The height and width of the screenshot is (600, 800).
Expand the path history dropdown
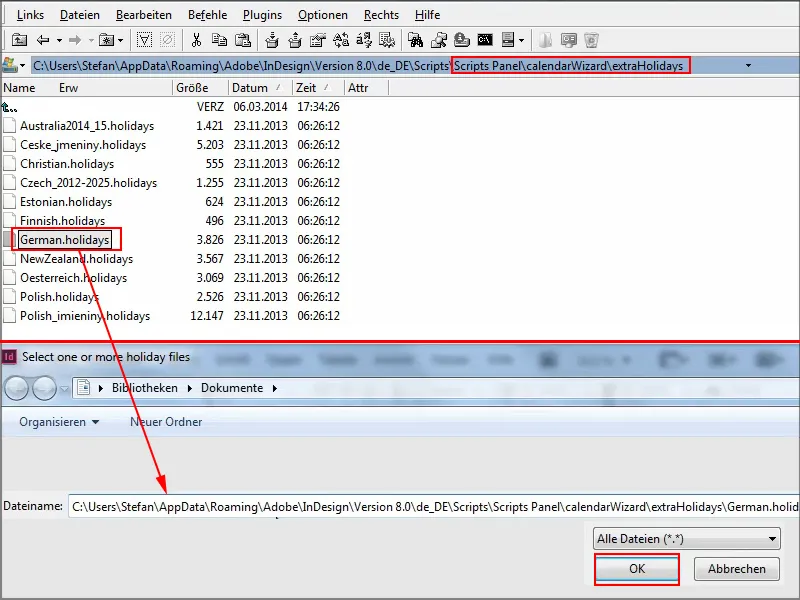[748, 65]
